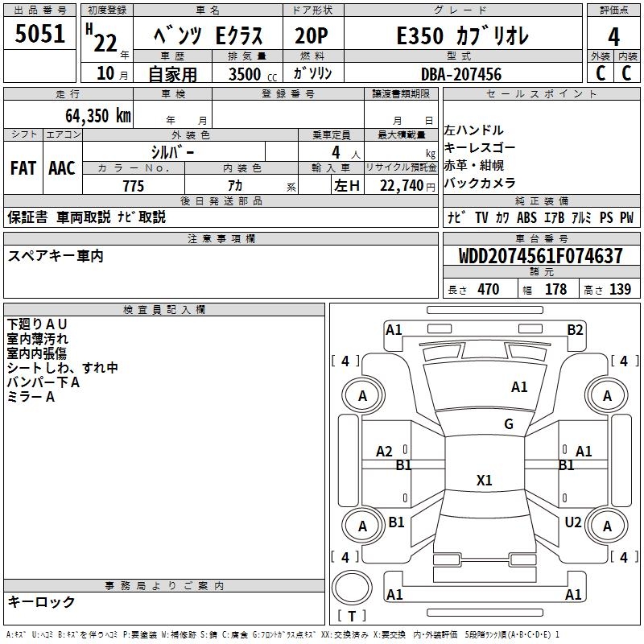This screenshot has height=644, width=644.
Task: Click the air conditioner value AAC
Action: [x=62, y=168]
